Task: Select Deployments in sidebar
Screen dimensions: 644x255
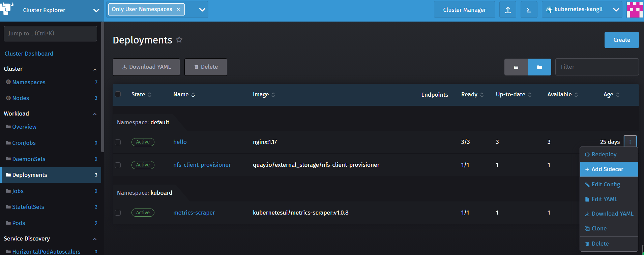Action: pos(51,175)
